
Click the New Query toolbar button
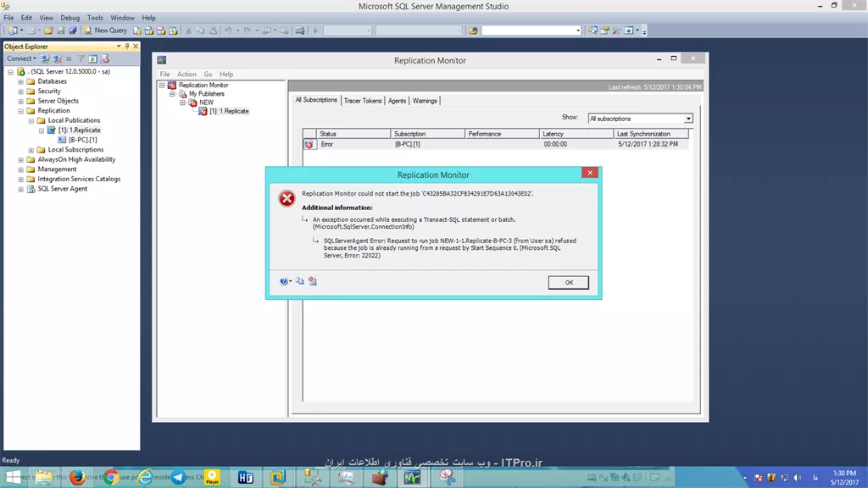click(x=106, y=30)
